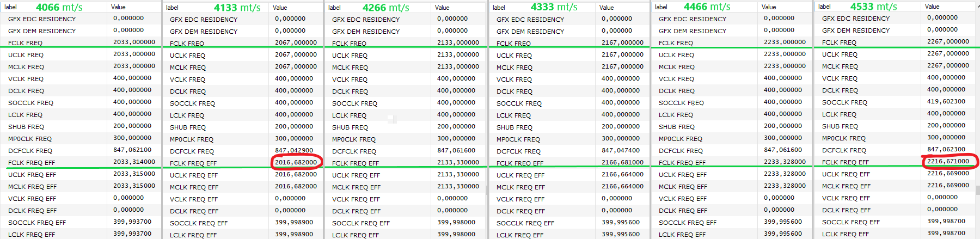Screen dimensions: 980x239
Task: Select the FCLK FREQ value 2133,000000
Action: (x=458, y=42)
